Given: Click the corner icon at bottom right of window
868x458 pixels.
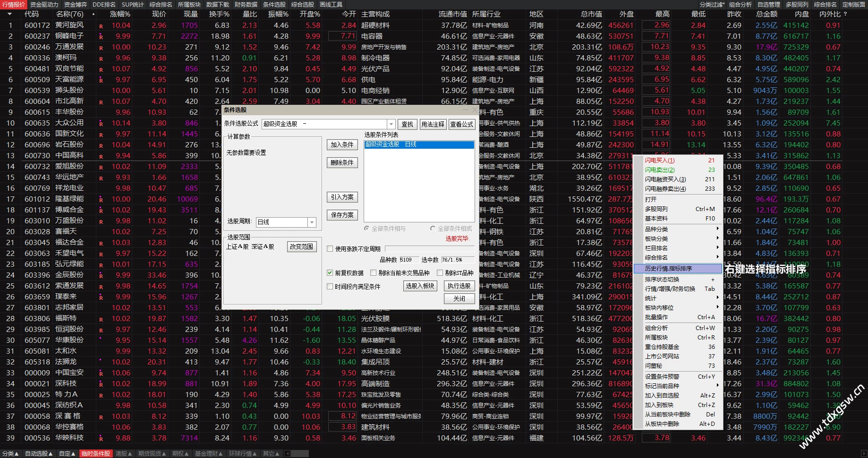Looking at the screenshot, I should coord(864,454).
